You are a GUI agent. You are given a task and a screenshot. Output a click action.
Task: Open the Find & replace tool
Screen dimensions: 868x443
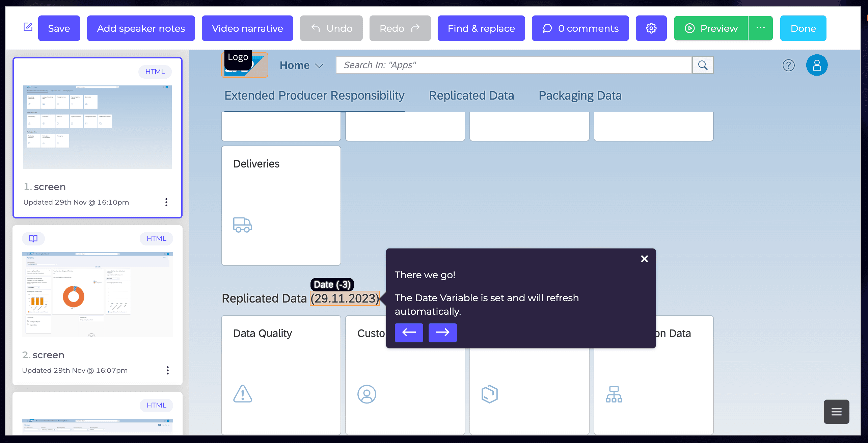click(481, 28)
